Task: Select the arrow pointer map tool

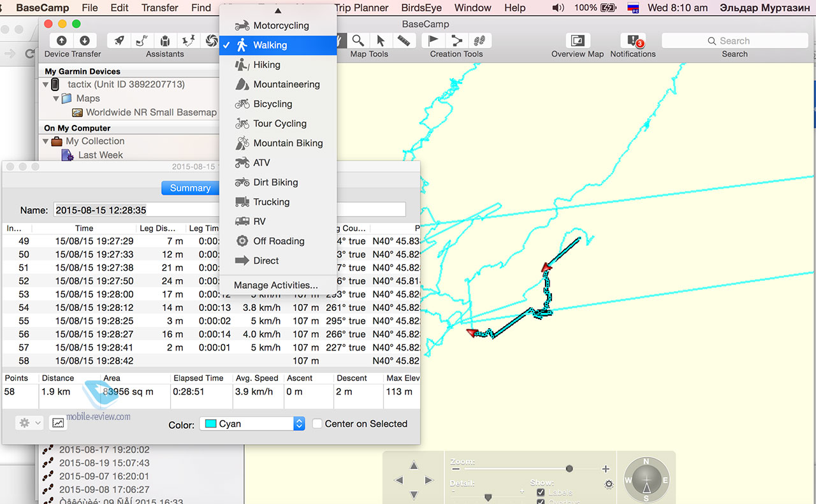Action: pyautogui.click(x=381, y=40)
